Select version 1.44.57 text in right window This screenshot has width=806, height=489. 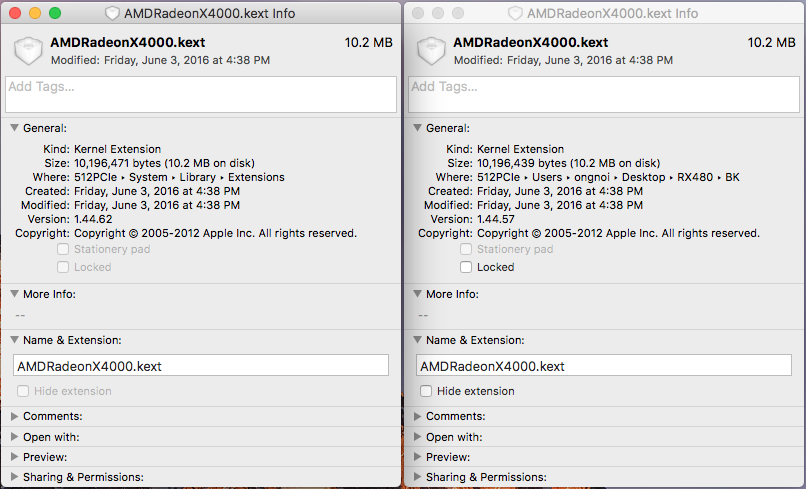pyautogui.click(x=496, y=219)
